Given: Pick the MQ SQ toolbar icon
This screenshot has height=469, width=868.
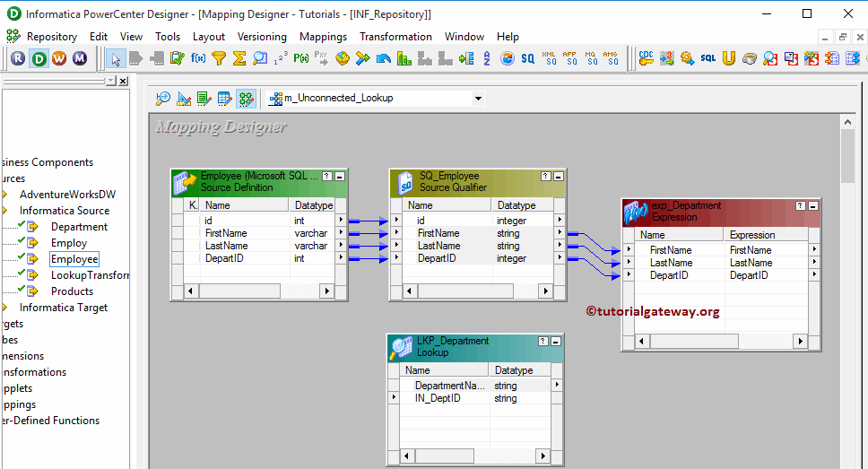Looking at the screenshot, I should click(591, 58).
